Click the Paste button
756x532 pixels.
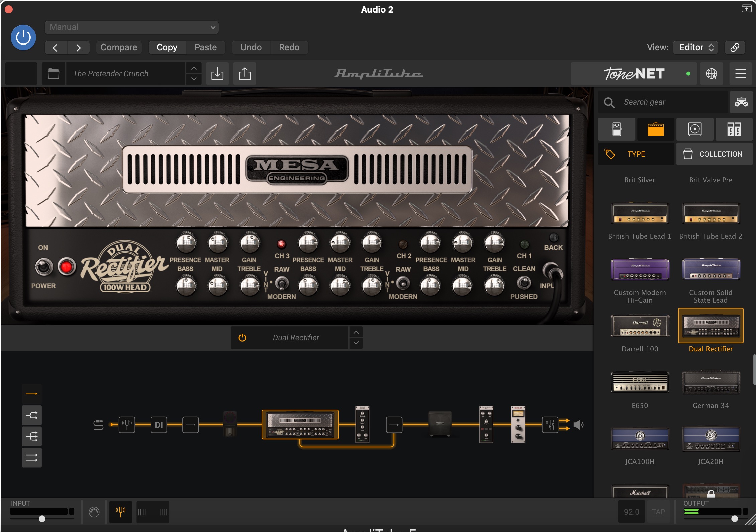tap(206, 48)
